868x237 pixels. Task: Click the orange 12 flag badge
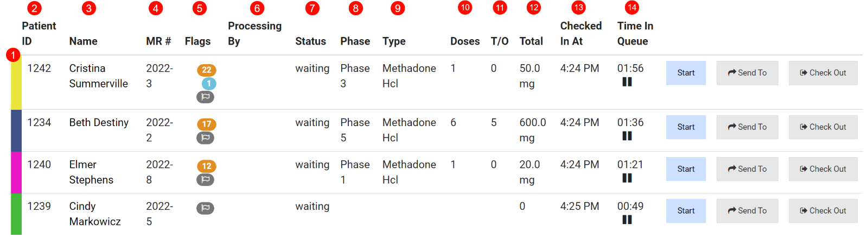pos(207,166)
